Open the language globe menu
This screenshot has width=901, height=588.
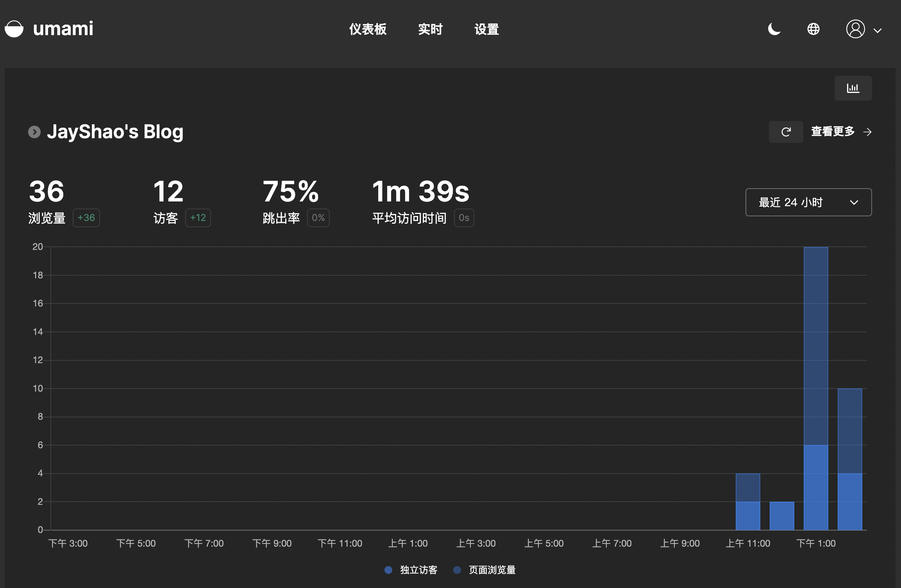coord(813,29)
